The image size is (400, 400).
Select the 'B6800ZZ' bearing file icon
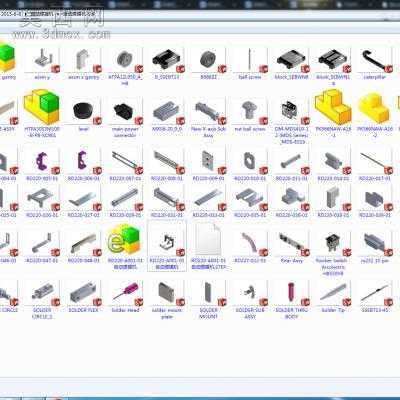[208, 60]
